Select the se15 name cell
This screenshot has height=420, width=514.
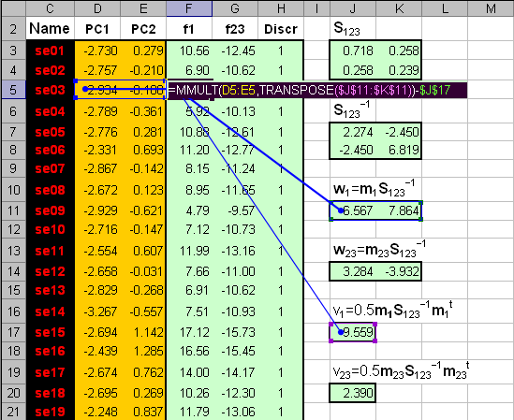point(51,332)
